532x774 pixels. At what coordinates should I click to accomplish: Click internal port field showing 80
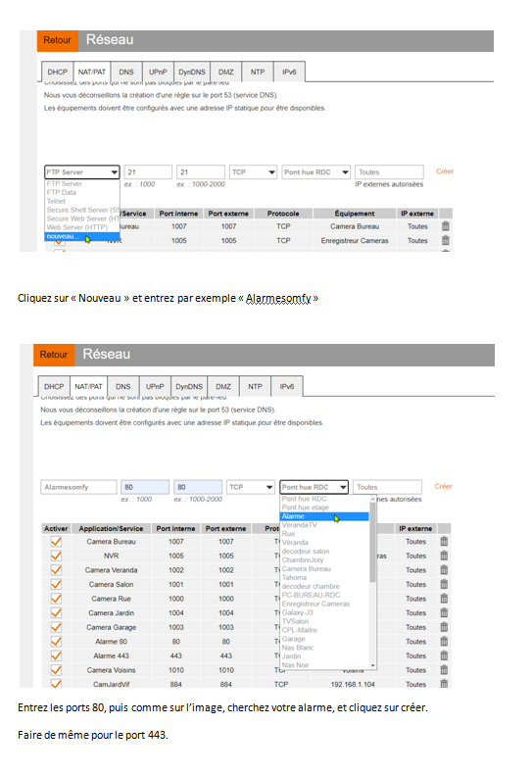145,487
